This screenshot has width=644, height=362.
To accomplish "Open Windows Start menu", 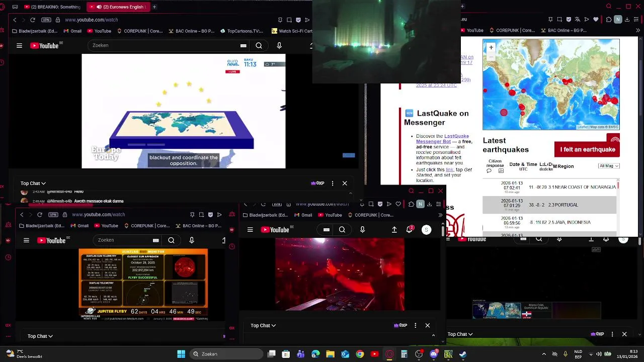I will click(x=181, y=354).
